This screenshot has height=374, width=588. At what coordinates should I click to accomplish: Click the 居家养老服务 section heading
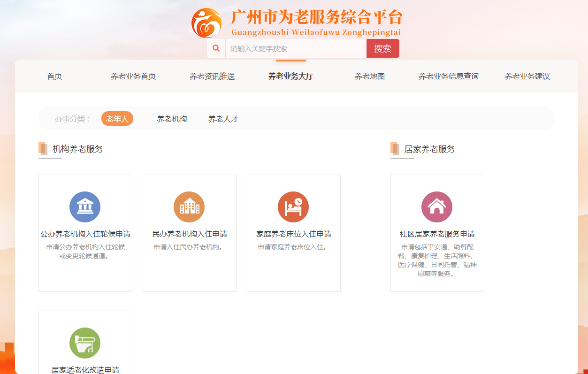coord(430,149)
